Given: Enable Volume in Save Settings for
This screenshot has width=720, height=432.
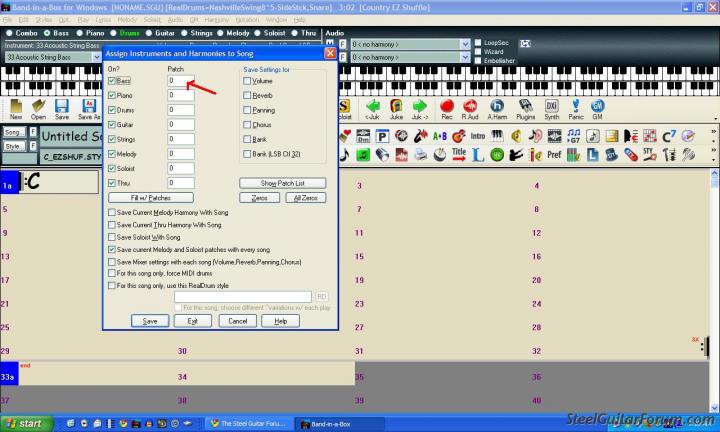Looking at the screenshot, I should coord(247,81).
